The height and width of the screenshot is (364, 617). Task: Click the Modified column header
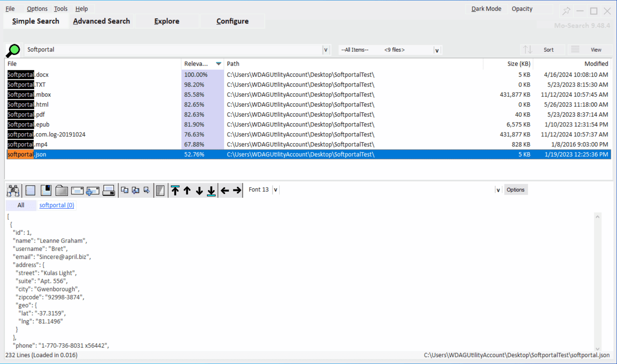pyautogui.click(x=572, y=64)
